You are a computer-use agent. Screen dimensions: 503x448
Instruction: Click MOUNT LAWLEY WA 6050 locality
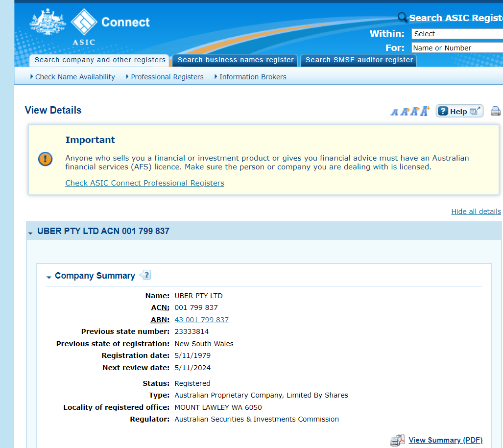218,407
